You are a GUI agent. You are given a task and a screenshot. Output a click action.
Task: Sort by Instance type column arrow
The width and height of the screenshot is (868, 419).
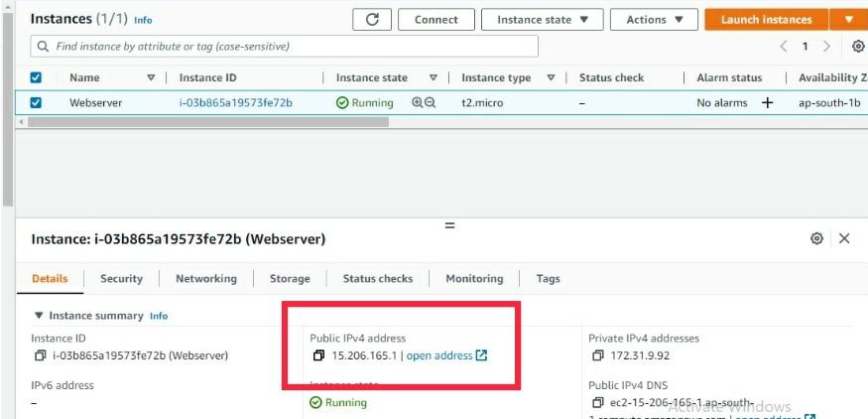point(551,78)
